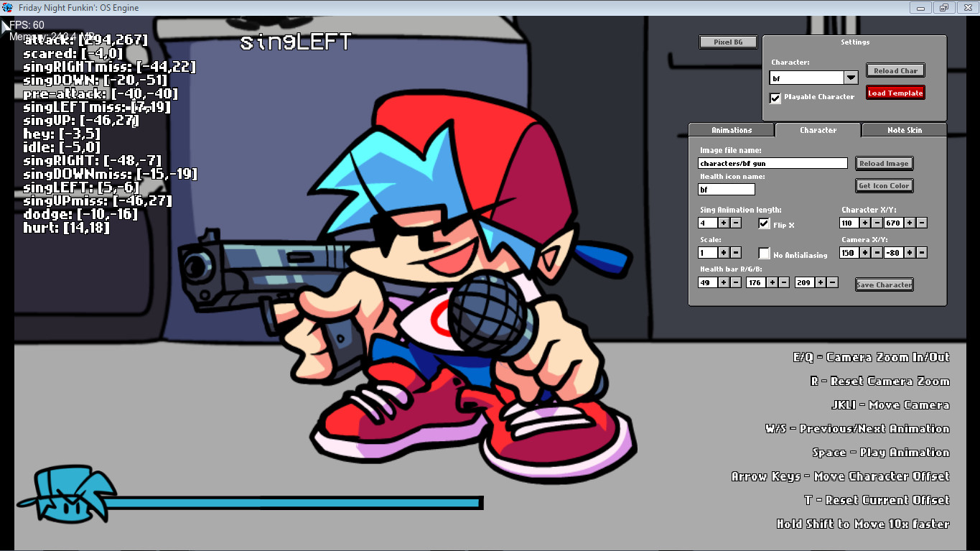980x551 pixels.
Task: Toggle the Pixel BG option
Action: pyautogui.click(x=727, y=42)
